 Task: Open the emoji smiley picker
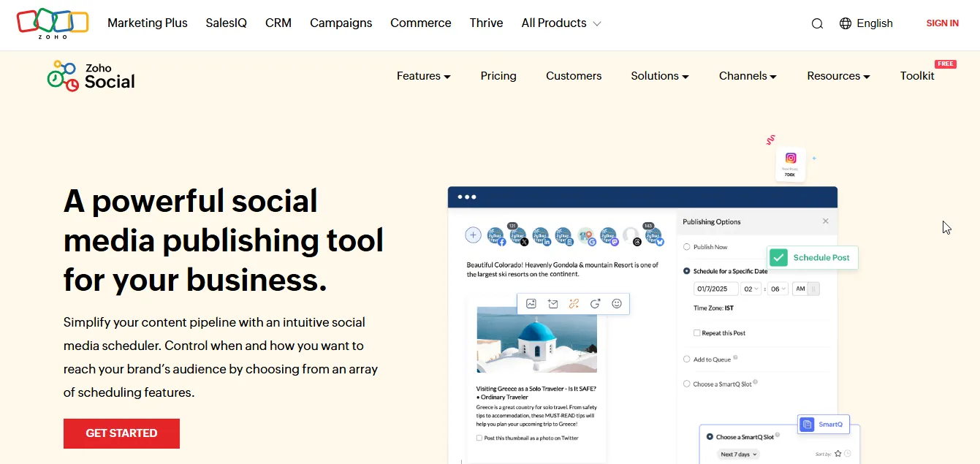[x=617, y=303]
